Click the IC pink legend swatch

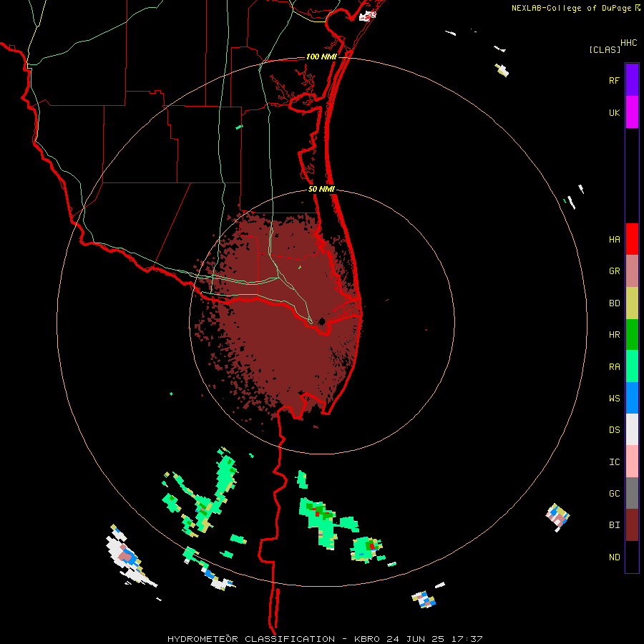632,462
